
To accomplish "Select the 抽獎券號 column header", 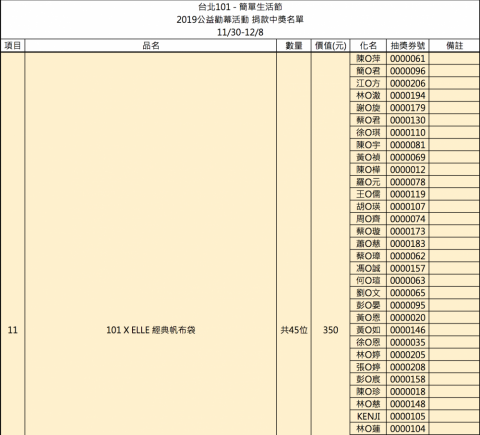I will pos(408,46).
